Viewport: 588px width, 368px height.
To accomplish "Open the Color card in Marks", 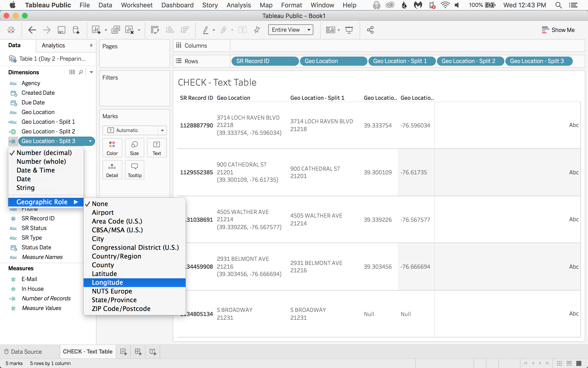I will point(112,148).
